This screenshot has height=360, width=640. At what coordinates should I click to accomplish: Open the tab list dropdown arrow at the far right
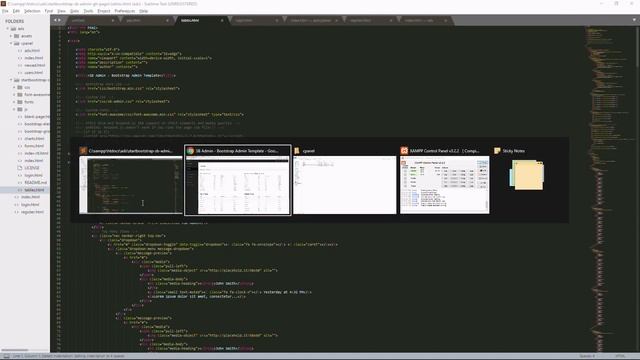[634, 20]
